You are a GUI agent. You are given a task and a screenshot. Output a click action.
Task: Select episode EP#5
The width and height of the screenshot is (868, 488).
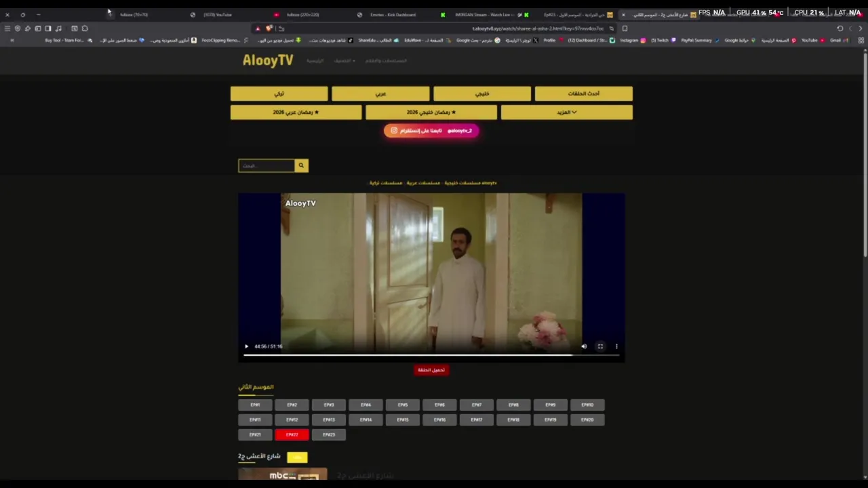[403, 405]
